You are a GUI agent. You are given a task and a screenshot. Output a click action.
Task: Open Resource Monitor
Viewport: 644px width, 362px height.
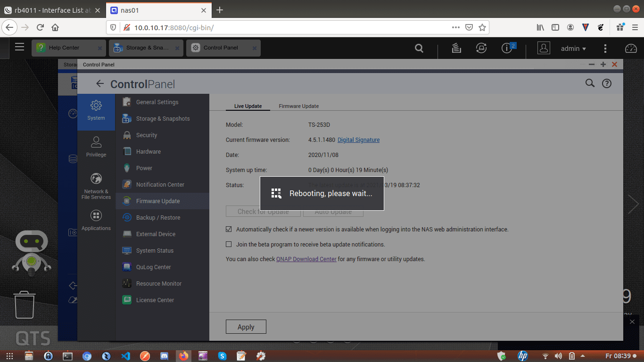pyautogui.click(x=162, y=283)
